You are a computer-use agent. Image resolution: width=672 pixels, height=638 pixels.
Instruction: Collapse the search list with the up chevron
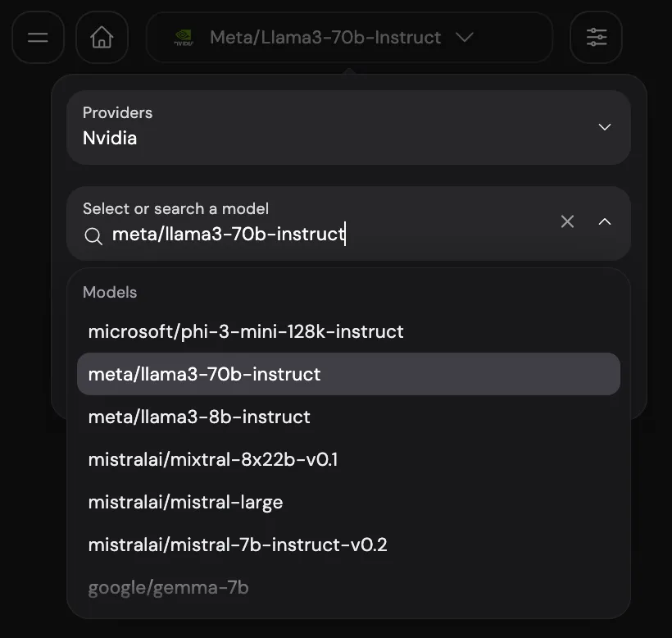[605, 221]
